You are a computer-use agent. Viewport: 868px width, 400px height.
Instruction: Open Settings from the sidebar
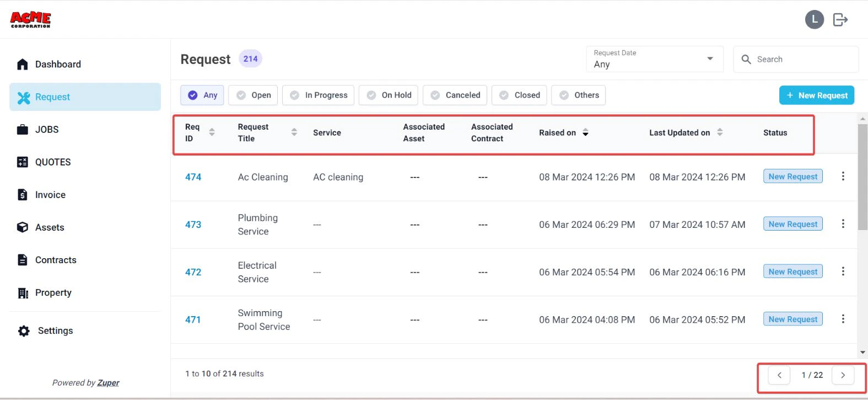85,331
